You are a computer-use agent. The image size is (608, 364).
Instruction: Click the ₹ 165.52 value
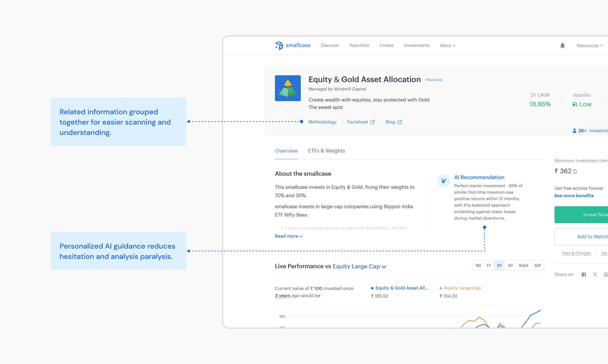(380, 296)
